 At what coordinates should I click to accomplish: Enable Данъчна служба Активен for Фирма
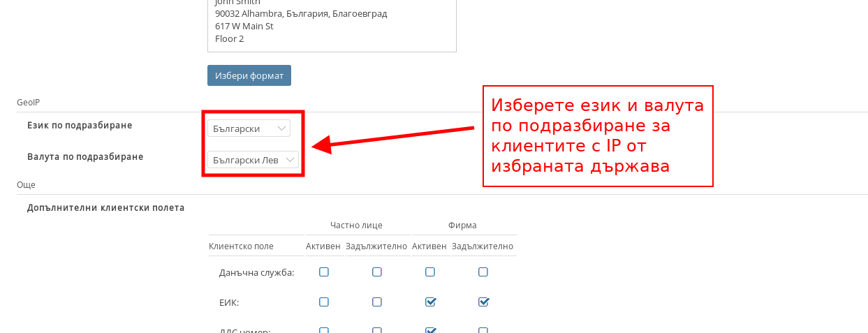(x=430, y=272)
